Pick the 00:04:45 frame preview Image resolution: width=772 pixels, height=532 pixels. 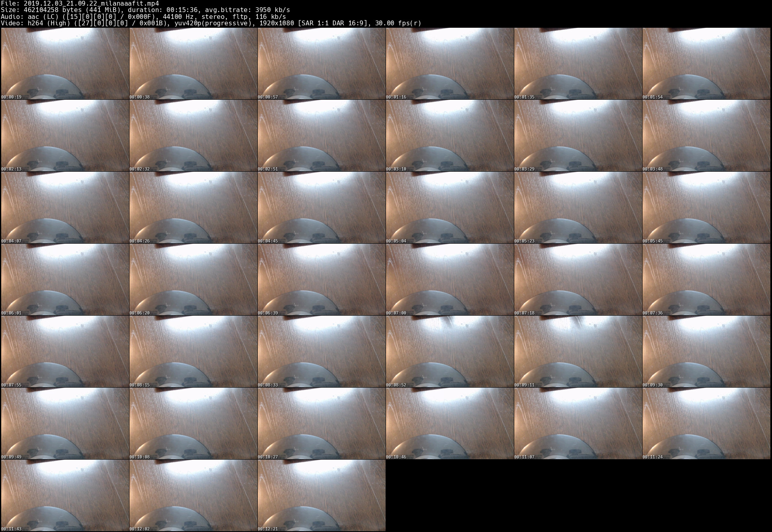[x=321, y=207]
